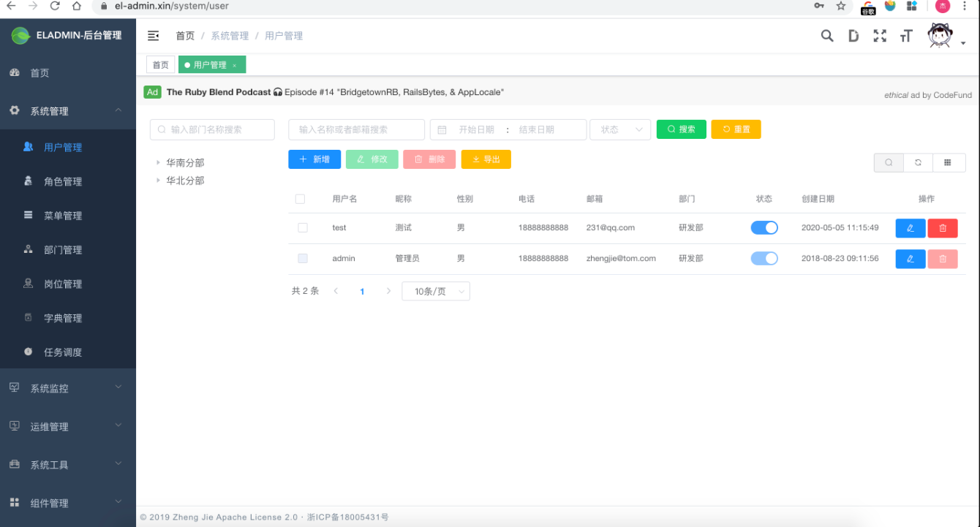Toggle the search bar with the table magnifier icon

888,162
